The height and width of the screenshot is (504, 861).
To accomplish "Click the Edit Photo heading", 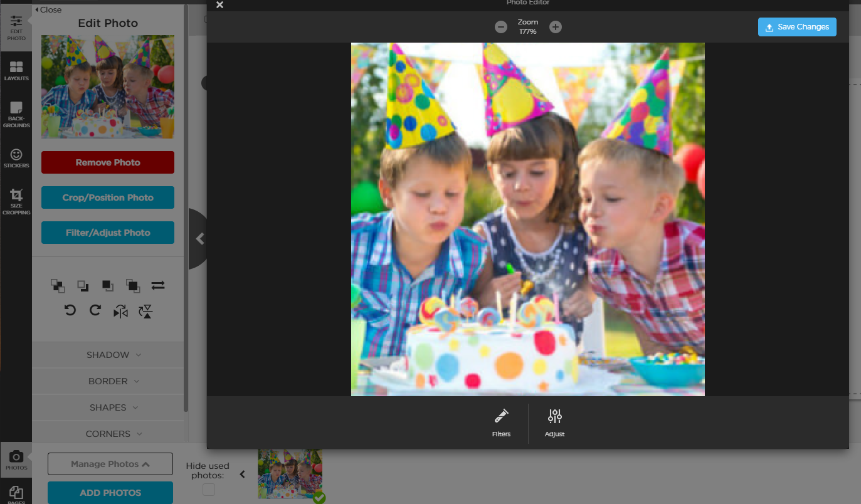I will tap(108, 23).
